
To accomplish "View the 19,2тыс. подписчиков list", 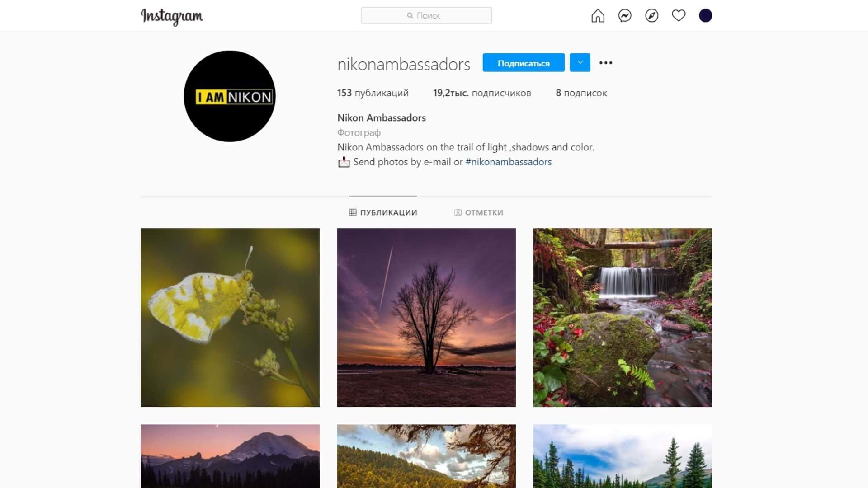I will coord(482,93).
